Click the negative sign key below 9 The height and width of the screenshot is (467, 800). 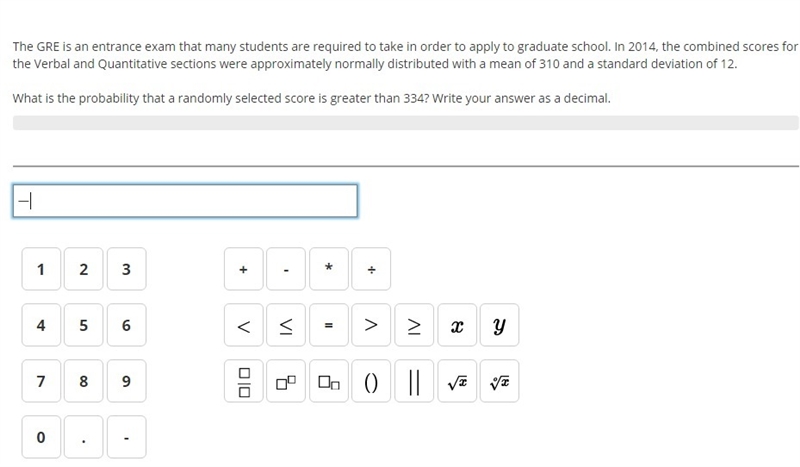pyautogui.click(x=127, y=437)
